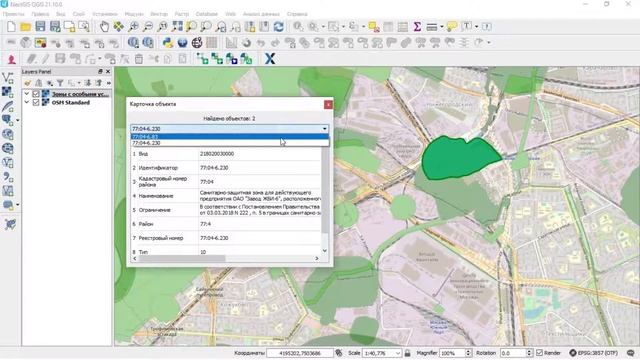This screenshot has height=360, width=640.
Task: Activate the Zoom In magnifier tool
Action: click(133, 27)
